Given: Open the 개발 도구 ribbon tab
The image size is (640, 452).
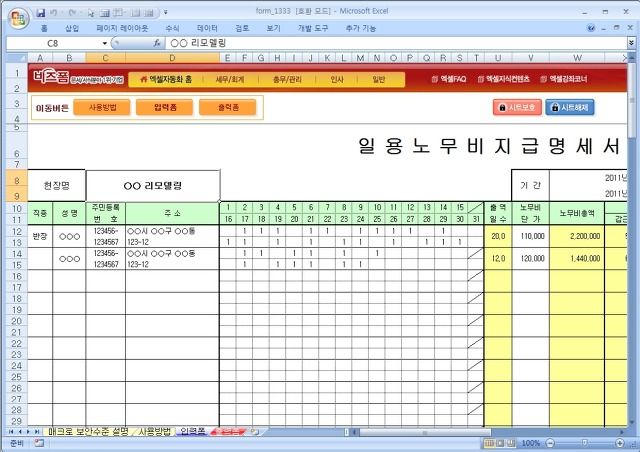Looking at the screenshot, I should tap(313, 28).
